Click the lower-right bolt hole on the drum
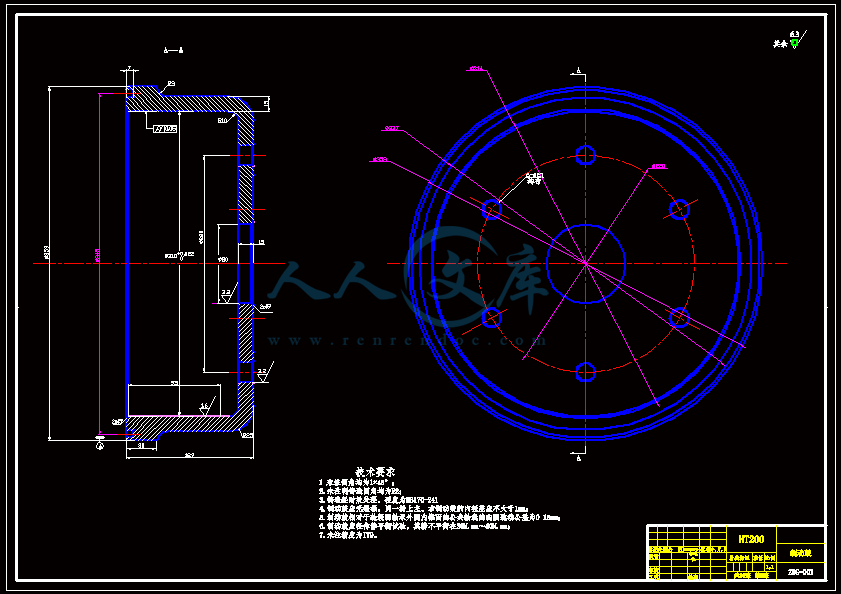The width and height of the screenshot is (841, 594). [x=680, y=318]
